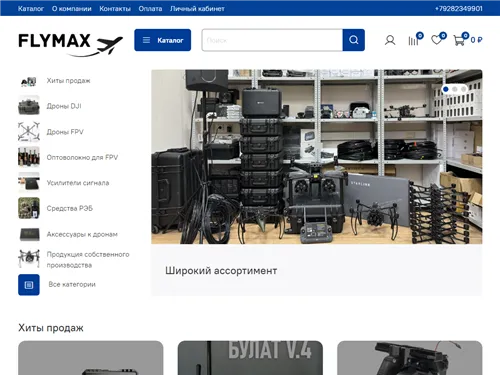Open Продукция собственного производства link

click(88, 260)
